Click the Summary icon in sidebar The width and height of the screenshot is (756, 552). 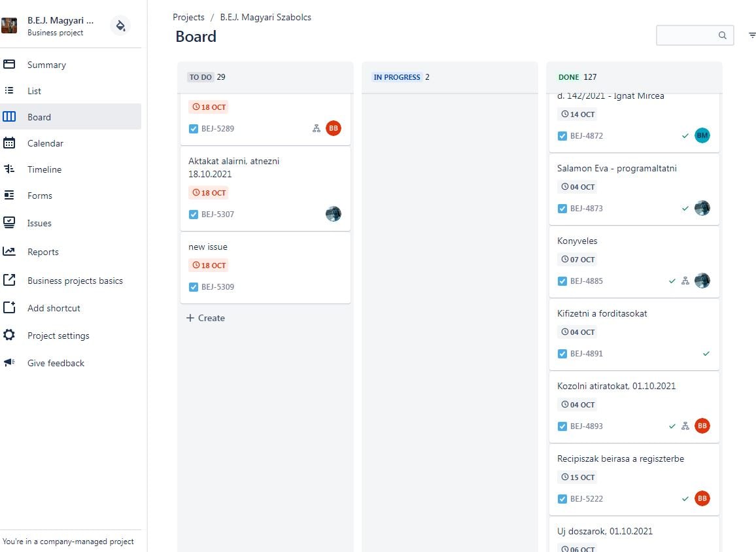pos(9,64)
